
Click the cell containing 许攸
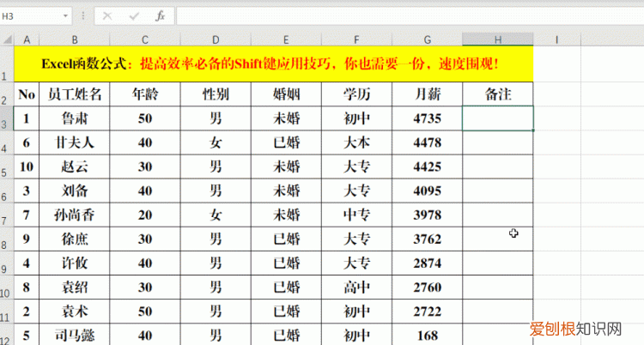click(75, 263)
